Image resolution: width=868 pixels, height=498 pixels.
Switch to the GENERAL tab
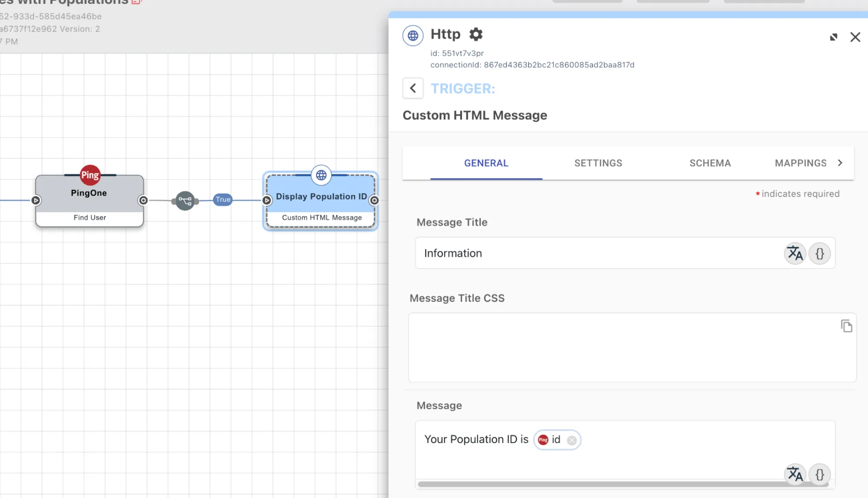pyautogui.click(x=486, y=163)
